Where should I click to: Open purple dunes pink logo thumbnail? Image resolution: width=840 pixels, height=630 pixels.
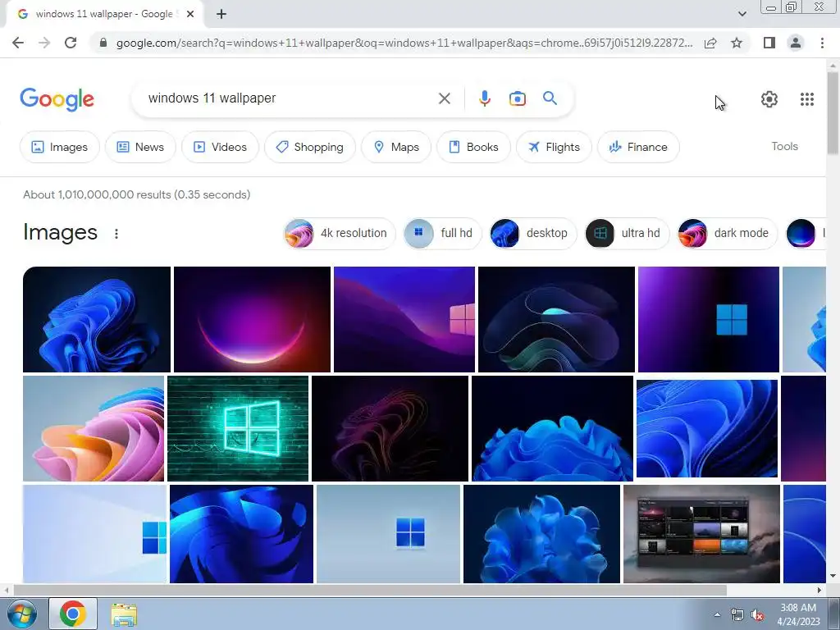[x=404, y=319]
